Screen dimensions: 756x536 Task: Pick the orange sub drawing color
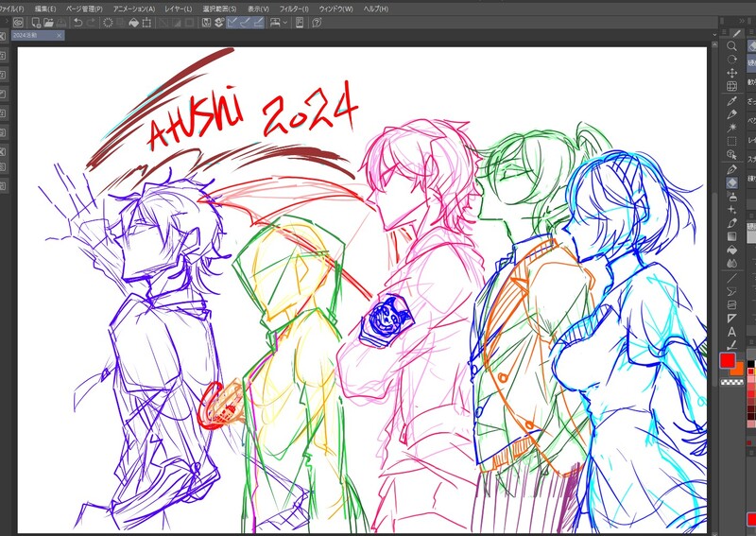tap(738, 371)
